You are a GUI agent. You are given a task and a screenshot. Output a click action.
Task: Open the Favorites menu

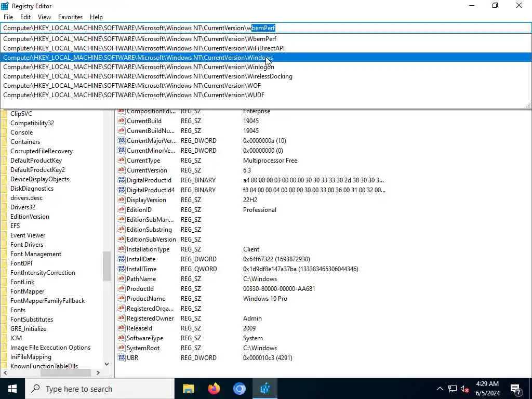pos(70,17)
